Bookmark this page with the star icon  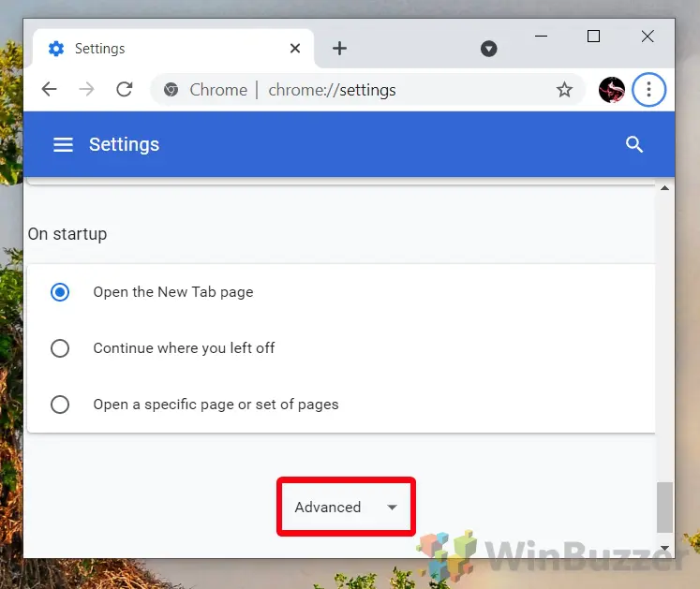pyautogui.click(x=564, y=90)
